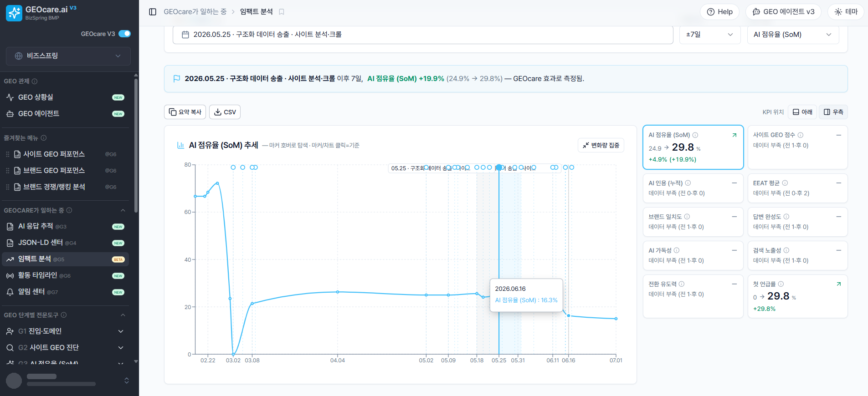Open GEO 상황실 in sidebar
Image resolution: width=868 pixels, height=396 pixels.
65,97
